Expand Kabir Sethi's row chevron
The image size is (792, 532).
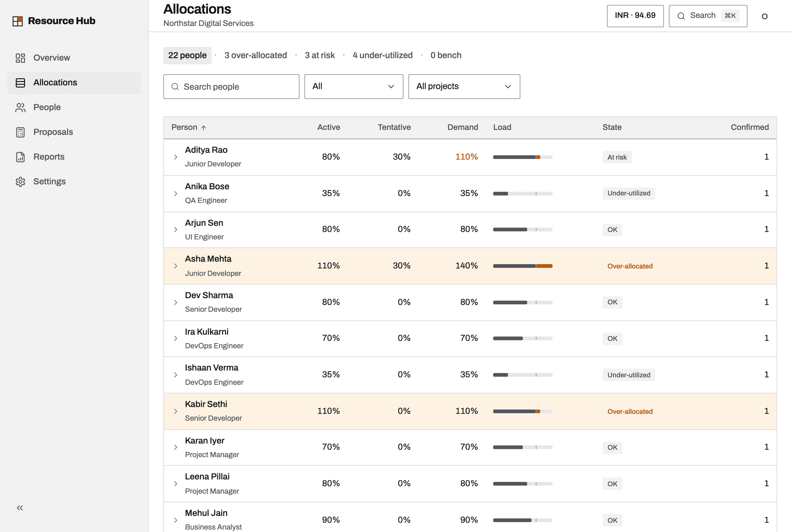(x=175, y=411)
